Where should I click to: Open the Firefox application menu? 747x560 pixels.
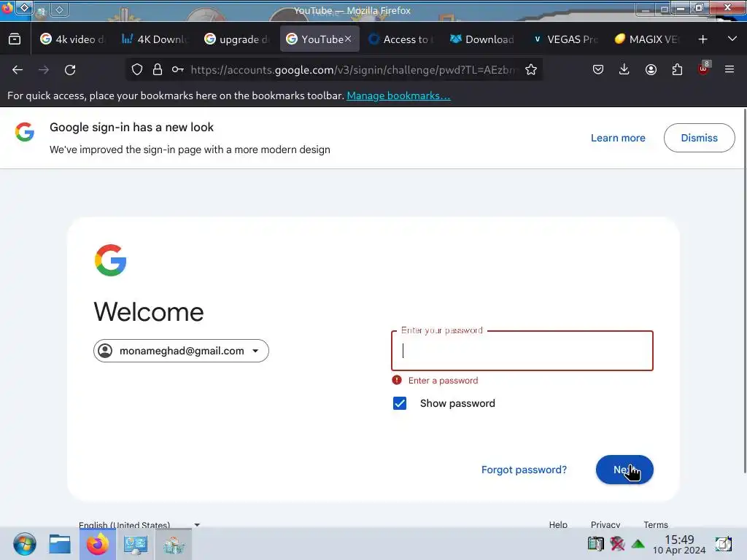pyautogui.click(x=729, y=69)
